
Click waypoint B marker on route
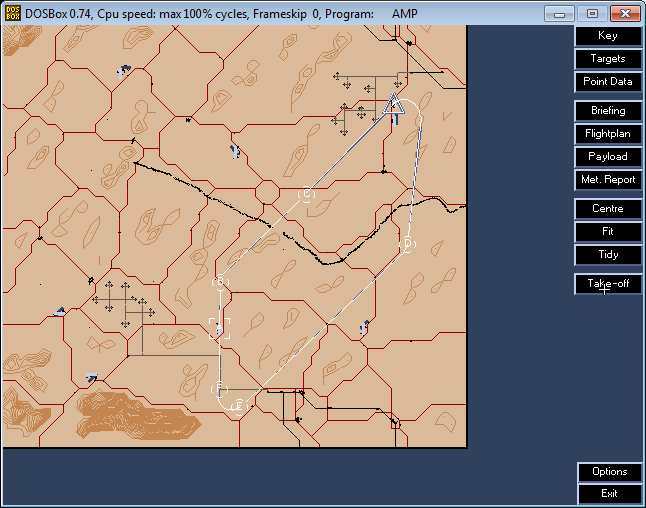tap(221, 282)
